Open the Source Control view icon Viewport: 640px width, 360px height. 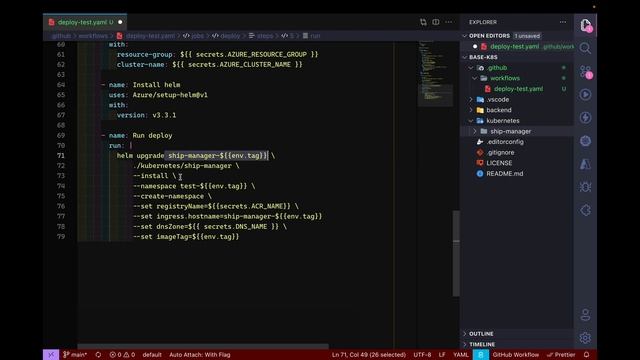coord(585,72)
